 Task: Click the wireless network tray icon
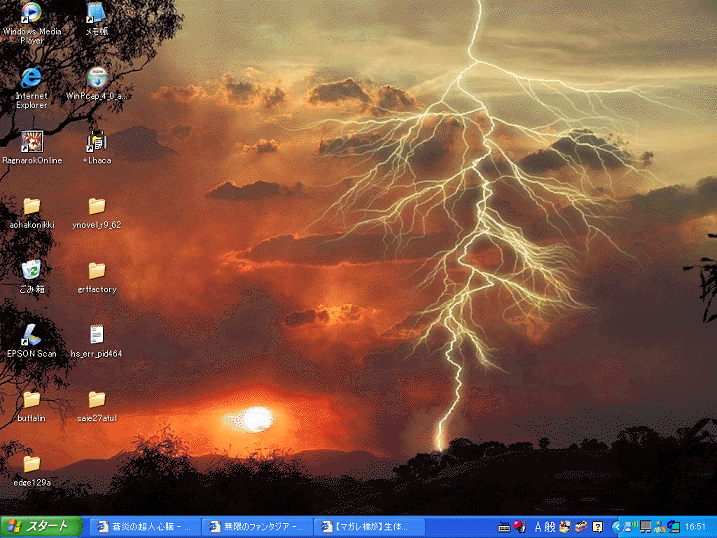pos(631,527)
